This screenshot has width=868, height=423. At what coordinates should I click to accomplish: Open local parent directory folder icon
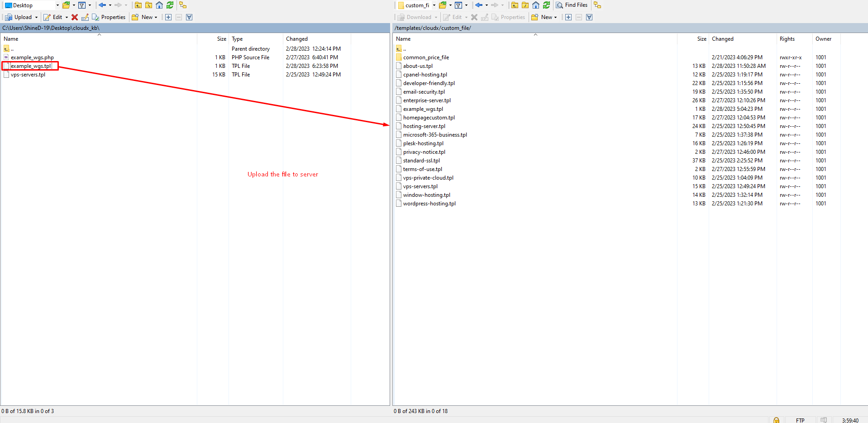138,5
